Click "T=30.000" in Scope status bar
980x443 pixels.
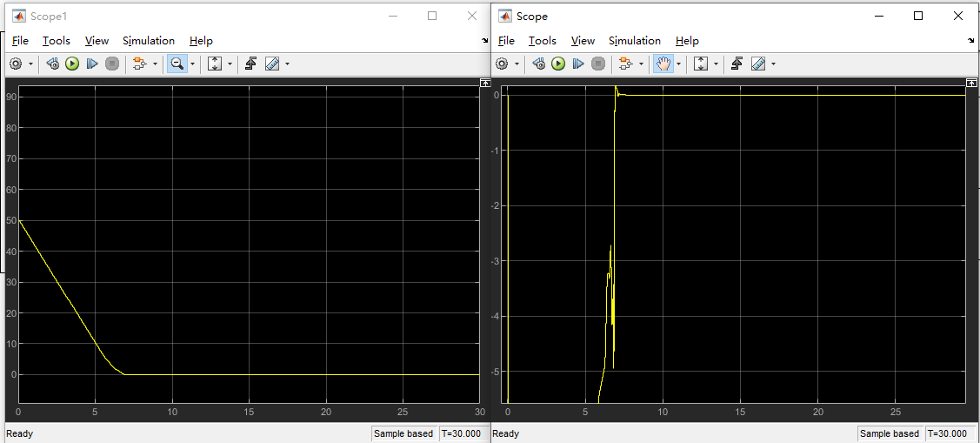pos(948,433)
